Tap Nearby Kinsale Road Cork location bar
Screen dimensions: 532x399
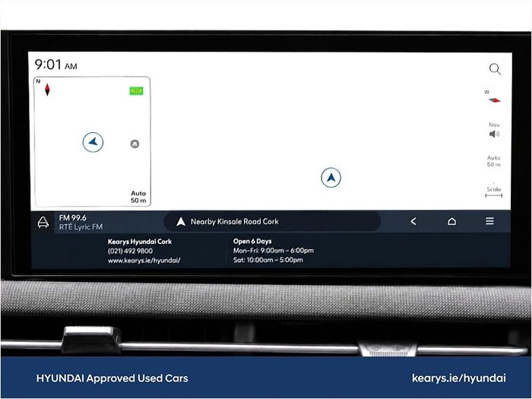coord(272,222)
